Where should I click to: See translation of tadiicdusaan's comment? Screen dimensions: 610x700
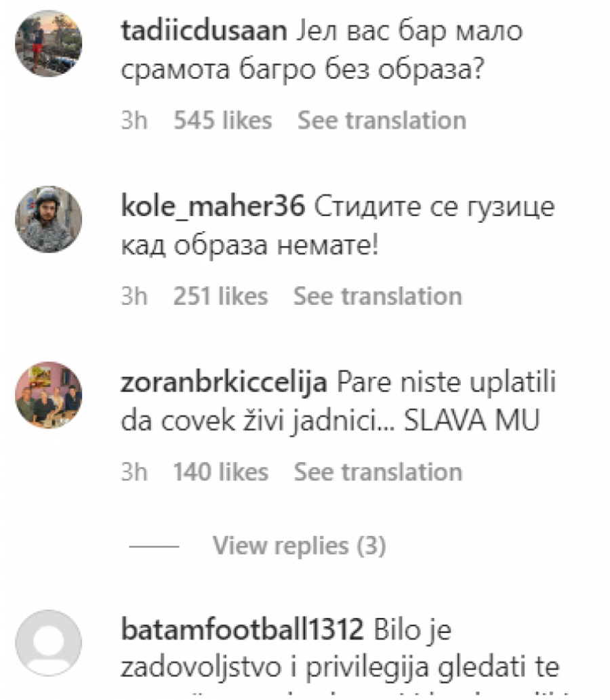coord(382,121)
